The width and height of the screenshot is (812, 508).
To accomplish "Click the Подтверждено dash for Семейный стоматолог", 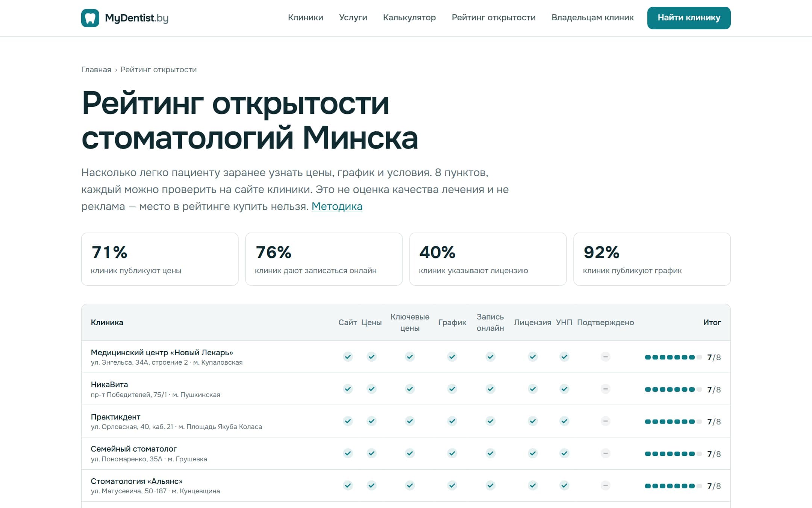I will (605, 453).
